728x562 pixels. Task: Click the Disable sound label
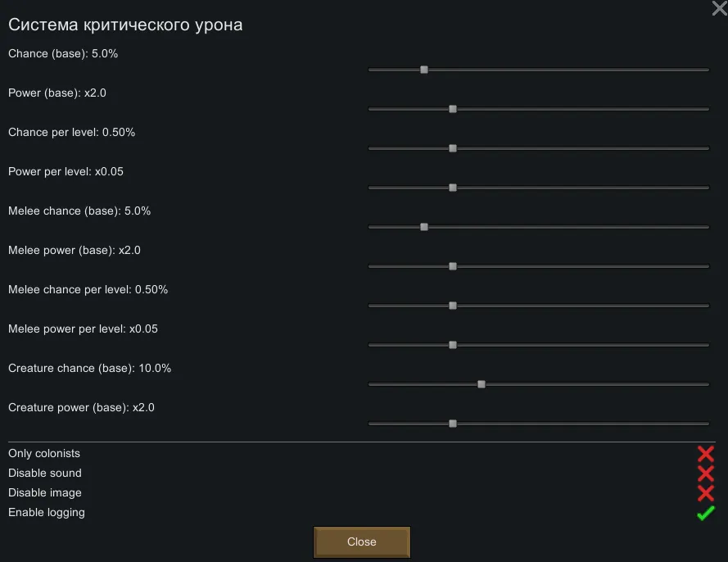(45, 474)
